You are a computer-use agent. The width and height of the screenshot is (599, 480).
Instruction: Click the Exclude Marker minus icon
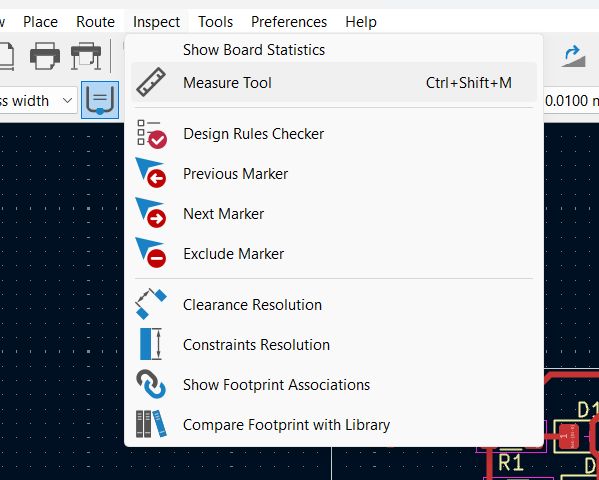(x=151, y=253)
